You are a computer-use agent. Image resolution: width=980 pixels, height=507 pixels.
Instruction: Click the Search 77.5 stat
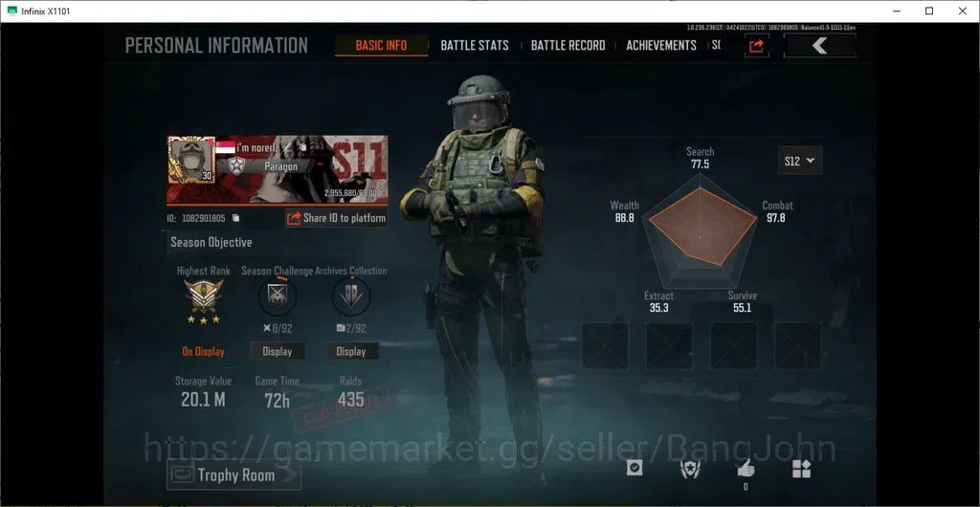[x=700, y=158]
